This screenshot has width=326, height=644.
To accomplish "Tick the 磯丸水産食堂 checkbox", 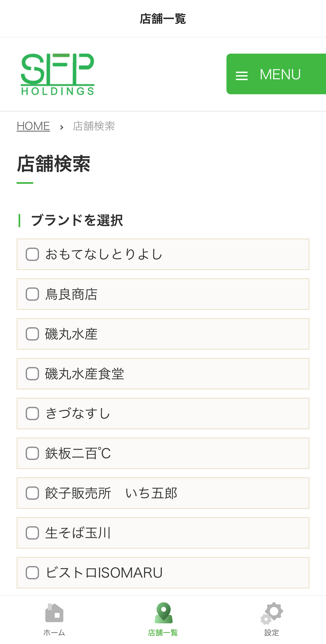I will (32, 374).
